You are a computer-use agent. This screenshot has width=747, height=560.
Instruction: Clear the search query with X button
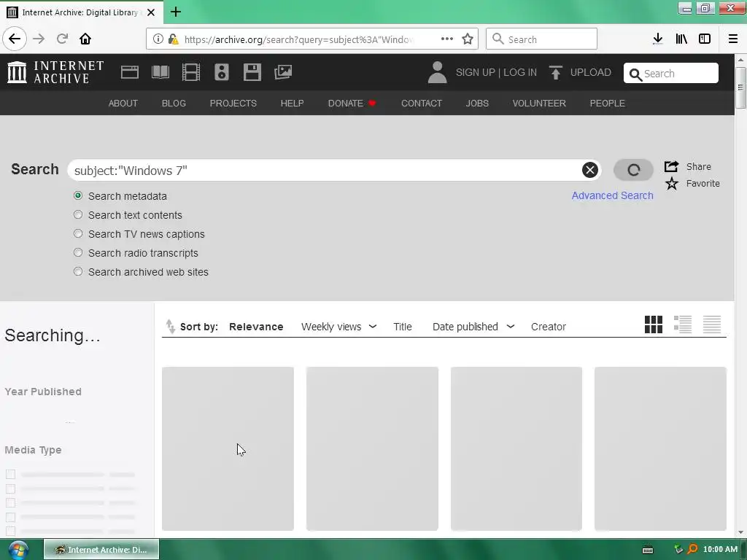point(589,170)
